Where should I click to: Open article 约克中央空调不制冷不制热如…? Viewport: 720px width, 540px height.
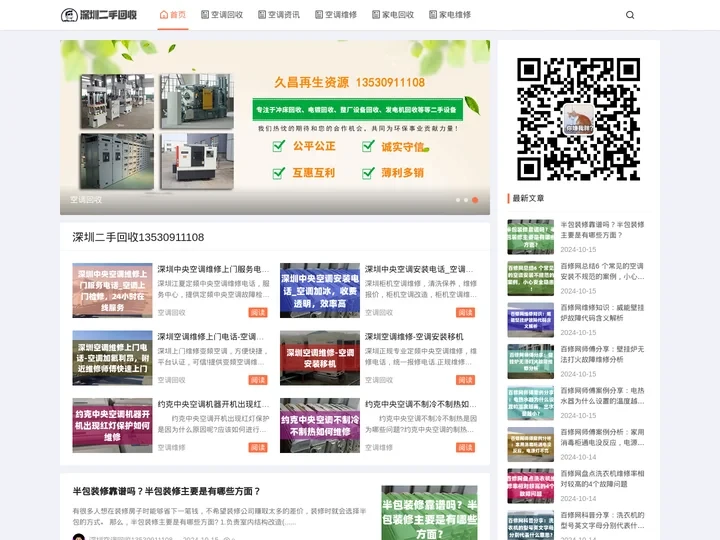tap(421, 404)
